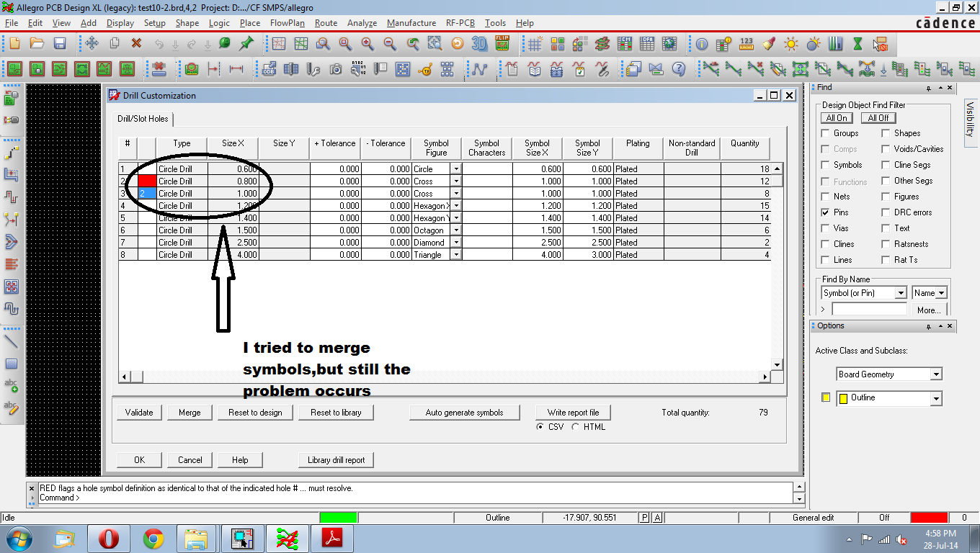The width and height of the screenshot is (980, 553).
Task: Click the Save file toolbar icon
Action: tap(60, 44)
